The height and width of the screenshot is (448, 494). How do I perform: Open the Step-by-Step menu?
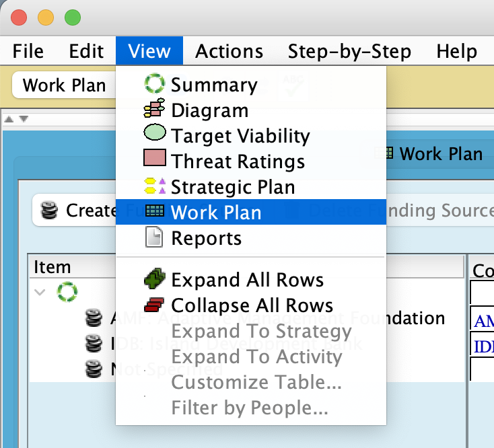tap(349, 51)
